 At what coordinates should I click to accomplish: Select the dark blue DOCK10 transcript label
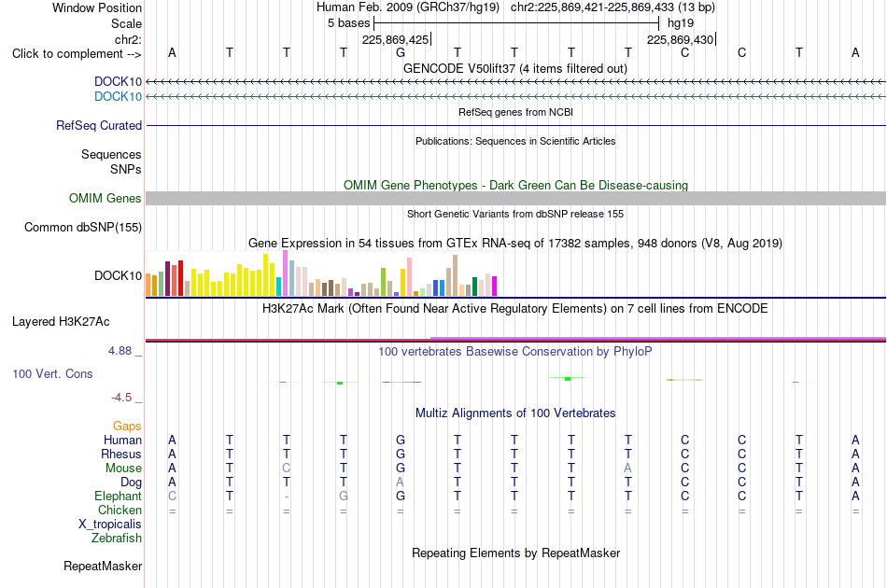point(119,82)
